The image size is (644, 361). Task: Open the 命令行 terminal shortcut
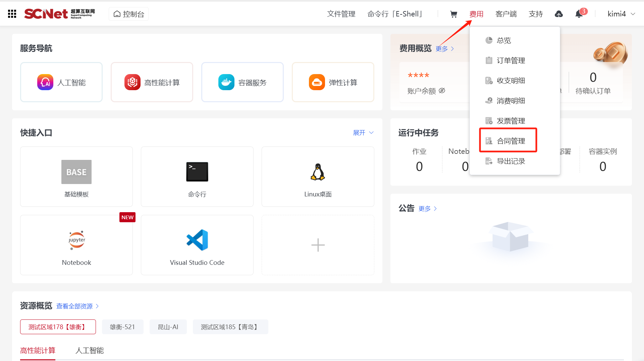[x=197, y=177]
